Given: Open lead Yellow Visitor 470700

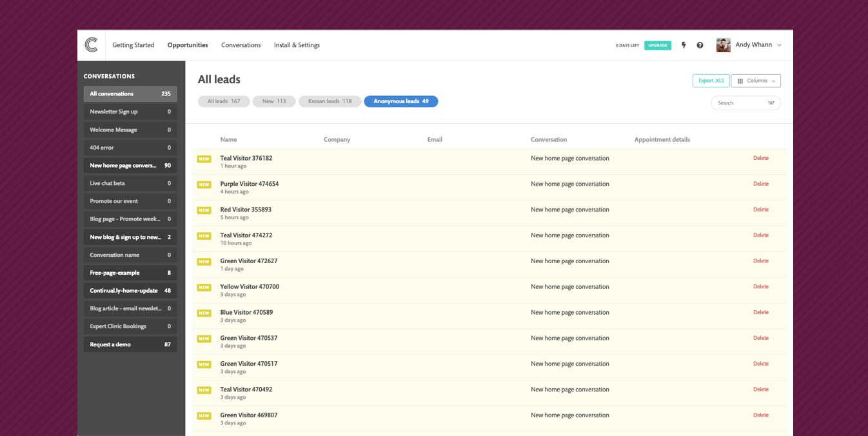Looking at the screenshot, I should (x=250, y=286).
